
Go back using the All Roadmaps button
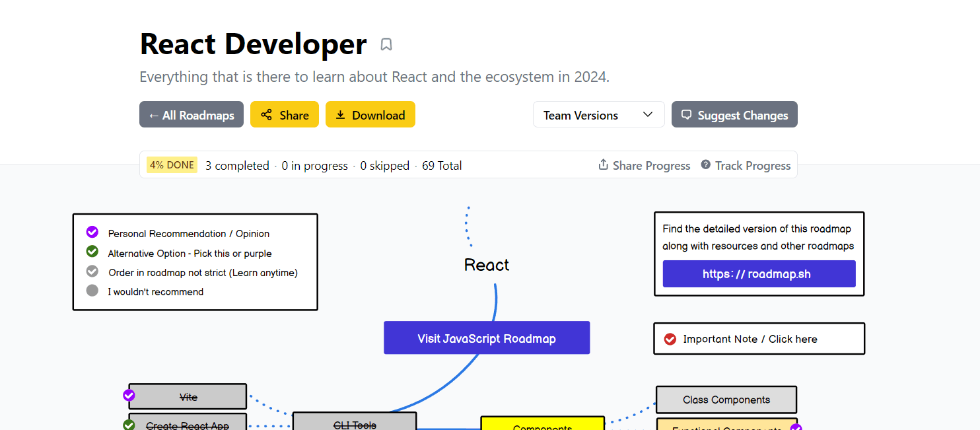click(192, 114)
